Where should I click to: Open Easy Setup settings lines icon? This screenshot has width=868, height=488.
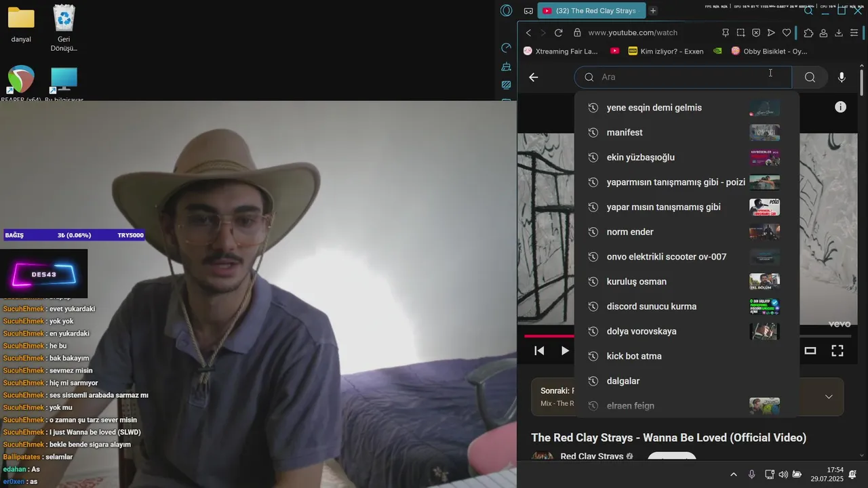(x=854, y=33)
